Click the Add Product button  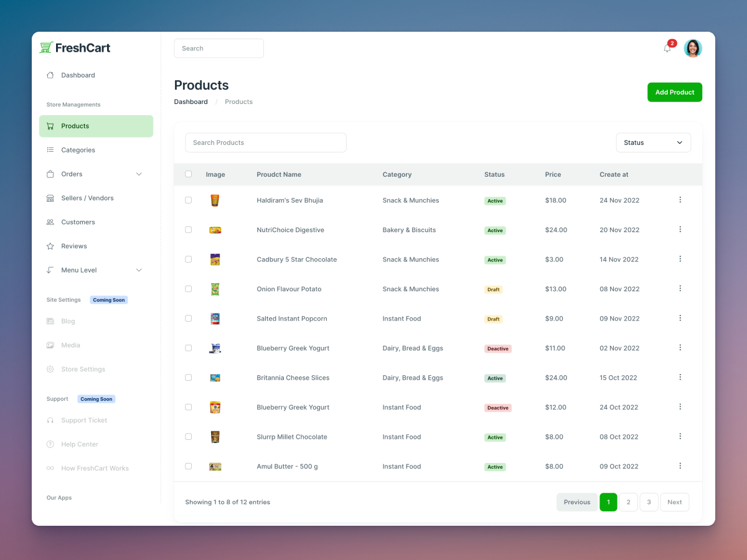pos(674,92)
